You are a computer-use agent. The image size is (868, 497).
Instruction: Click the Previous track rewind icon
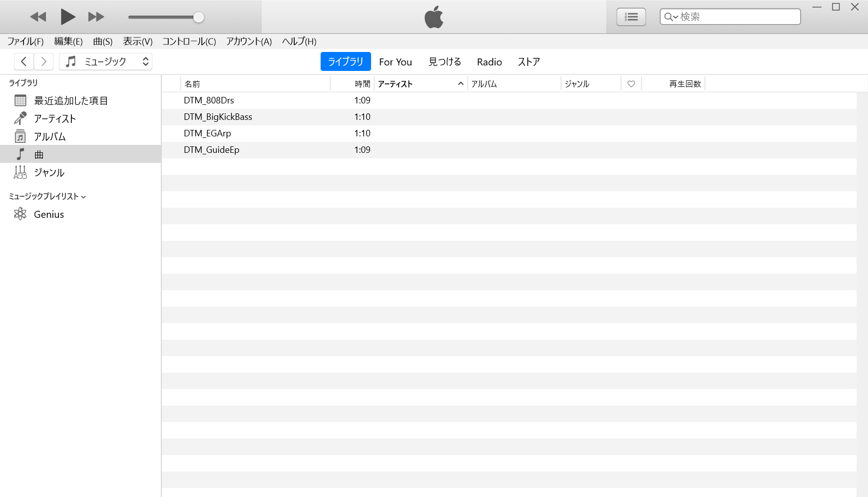pos(38,17)
